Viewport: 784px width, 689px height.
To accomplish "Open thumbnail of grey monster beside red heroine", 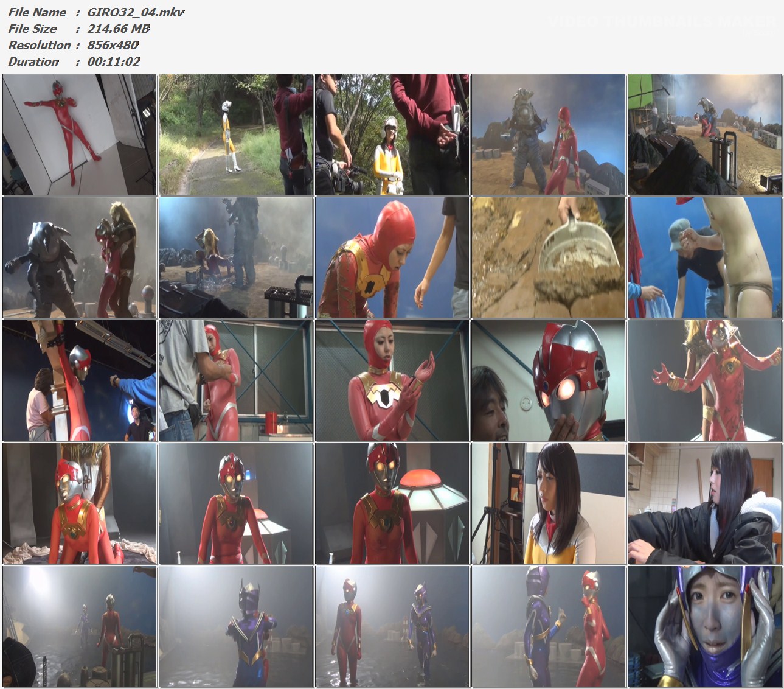I will pos(549,135).
